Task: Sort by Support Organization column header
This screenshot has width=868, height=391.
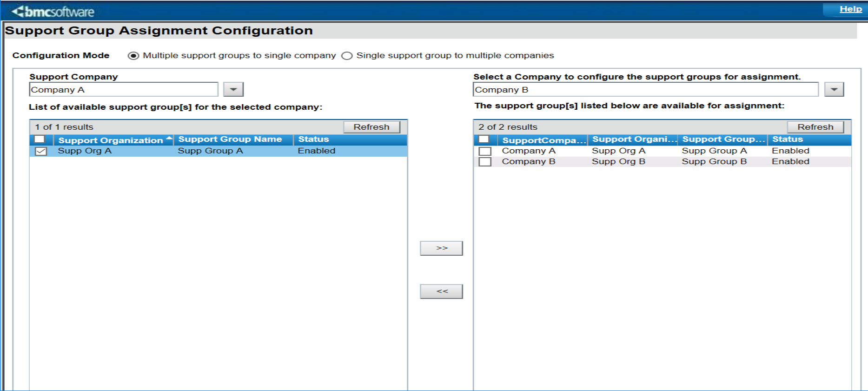Action: 111,140
